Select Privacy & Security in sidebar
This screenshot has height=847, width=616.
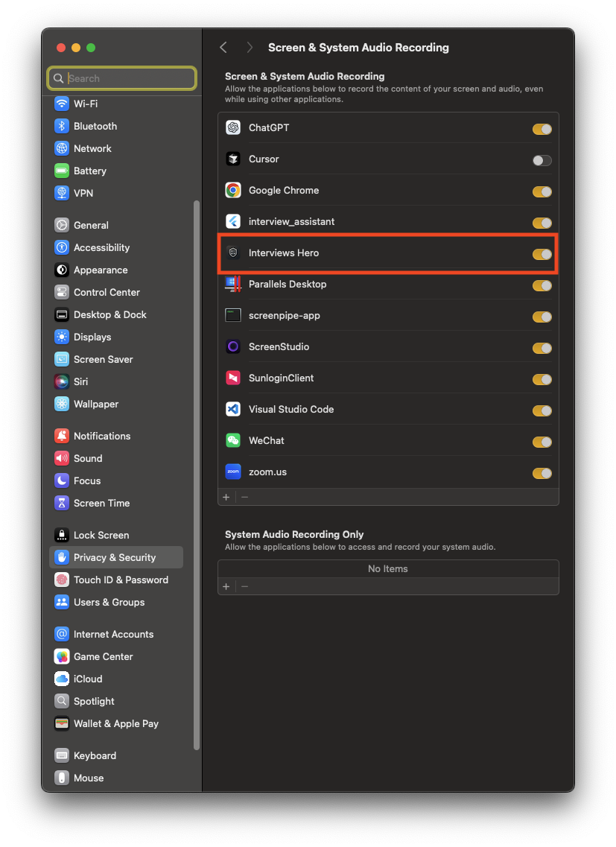116,557
